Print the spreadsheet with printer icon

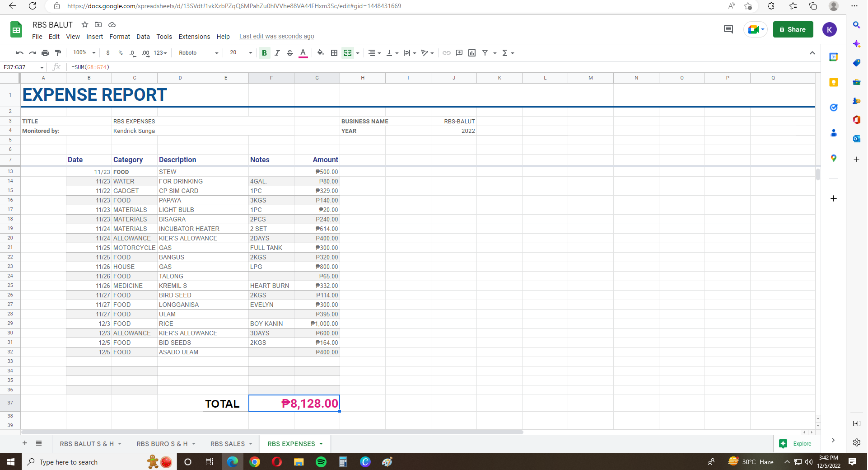pos(45,53)
